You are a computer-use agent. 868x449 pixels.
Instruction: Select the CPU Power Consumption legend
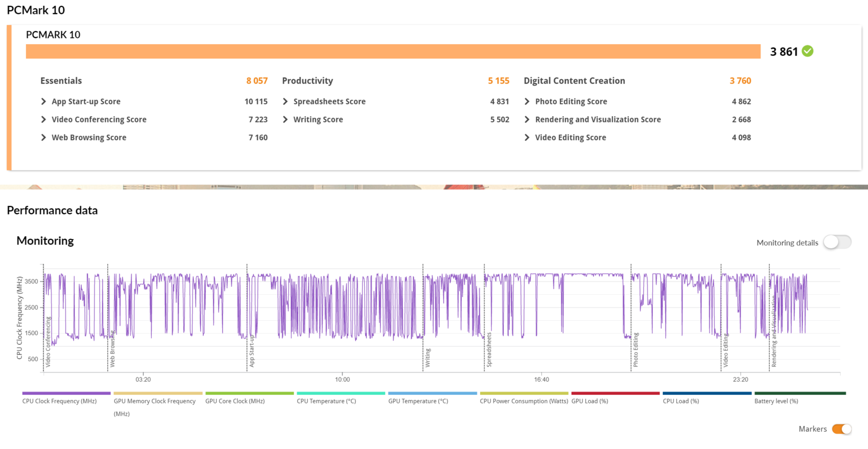tap(524, 398)
